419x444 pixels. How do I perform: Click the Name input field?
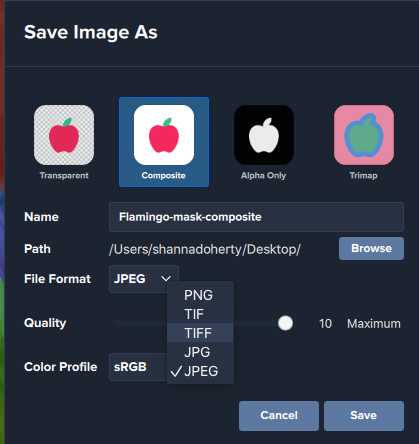(256, 217)
